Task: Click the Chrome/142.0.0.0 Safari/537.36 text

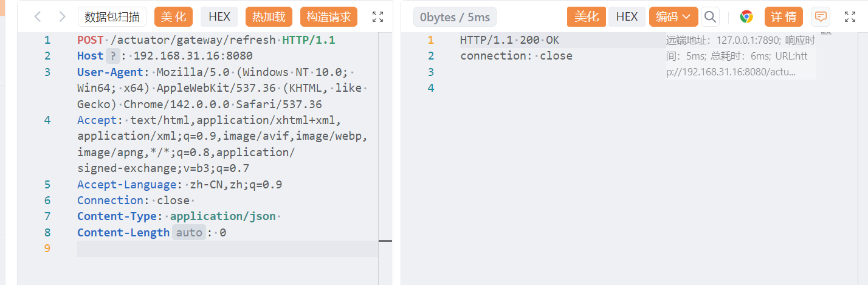Action: 222,104
